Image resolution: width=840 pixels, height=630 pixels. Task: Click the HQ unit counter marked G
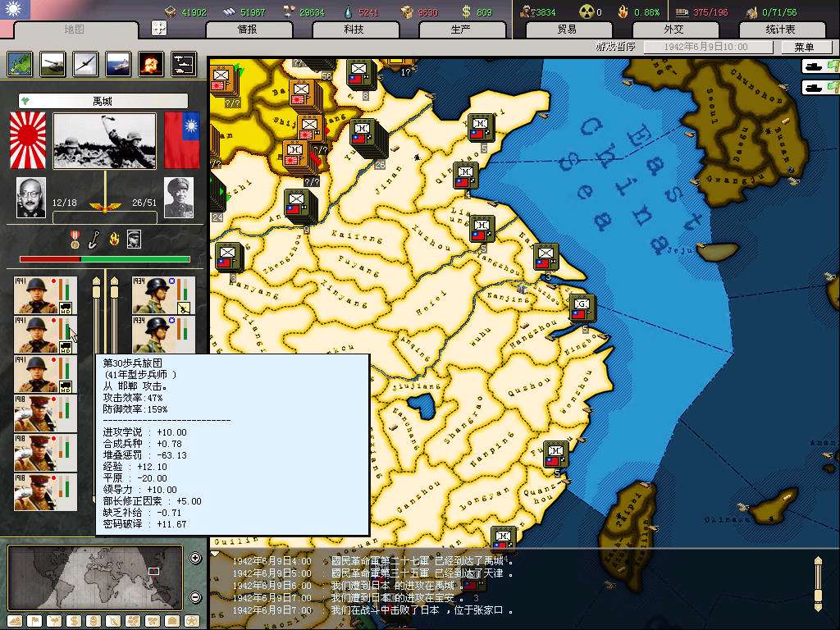click(583, 309)
